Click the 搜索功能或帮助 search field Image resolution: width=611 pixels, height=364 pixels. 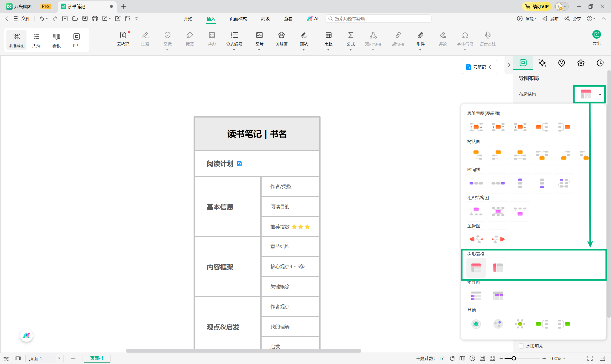click(x=378, y=19)
